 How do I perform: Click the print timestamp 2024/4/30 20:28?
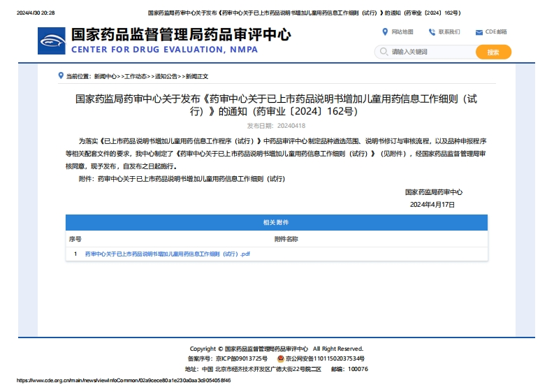(x=36, y=13)
